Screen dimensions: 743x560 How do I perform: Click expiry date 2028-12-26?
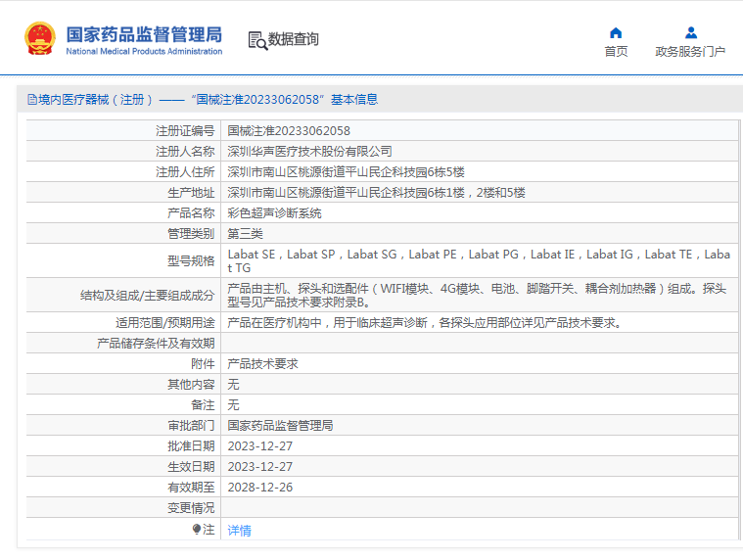[260, 488]
